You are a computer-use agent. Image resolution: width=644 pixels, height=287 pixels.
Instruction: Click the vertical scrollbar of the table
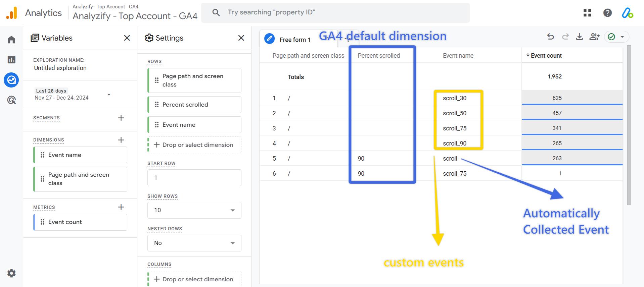[629, 125]
